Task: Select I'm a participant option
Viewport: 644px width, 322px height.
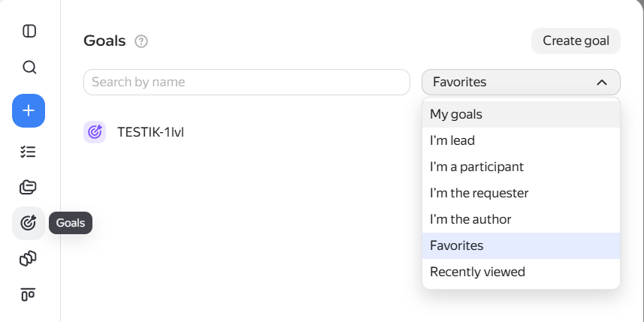Action: click(x=521, y=167)
